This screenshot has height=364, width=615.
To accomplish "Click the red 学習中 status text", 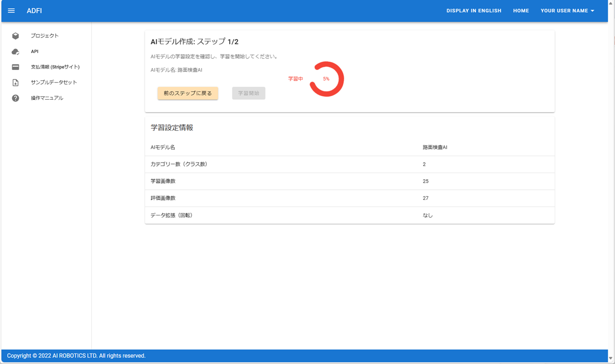I will 295,79.
